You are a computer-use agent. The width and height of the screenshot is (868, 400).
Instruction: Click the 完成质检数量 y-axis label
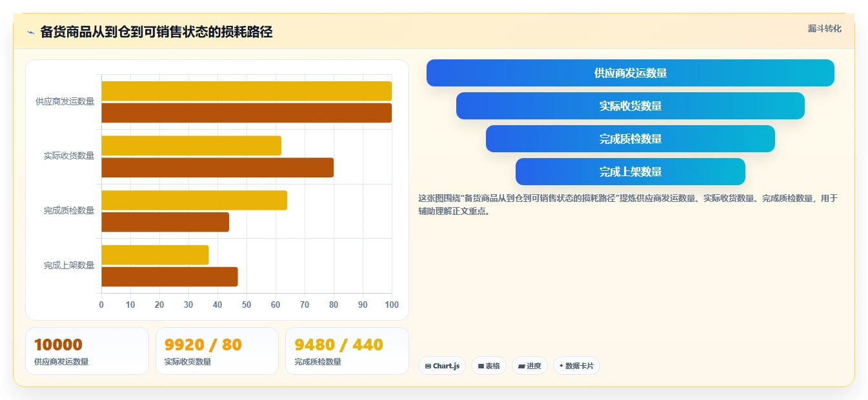click(69, 211)
